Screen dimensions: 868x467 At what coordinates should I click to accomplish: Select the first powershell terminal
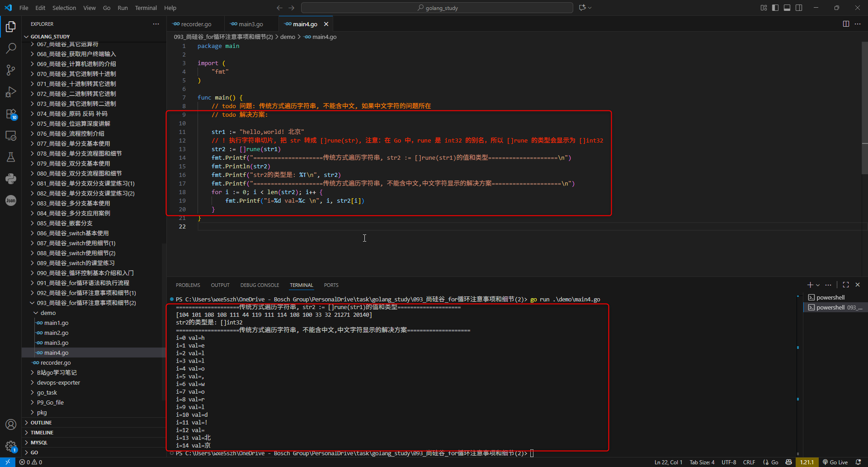point(835,297)
